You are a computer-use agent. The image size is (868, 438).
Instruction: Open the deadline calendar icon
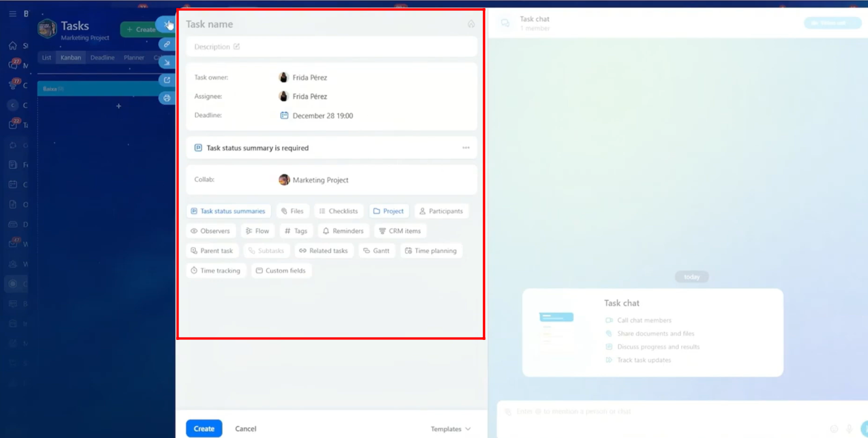pos(284,115)
